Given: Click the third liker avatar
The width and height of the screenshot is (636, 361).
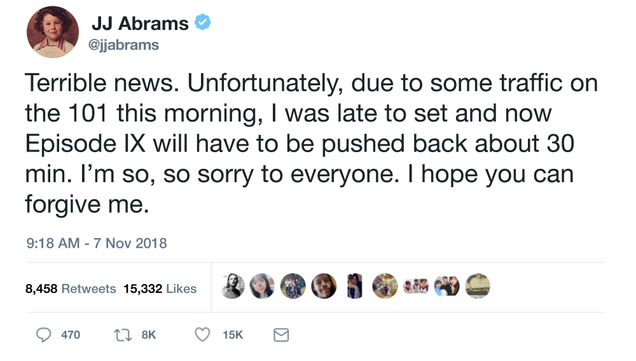Looking at the screenshot, I should (x=293, y=286).
